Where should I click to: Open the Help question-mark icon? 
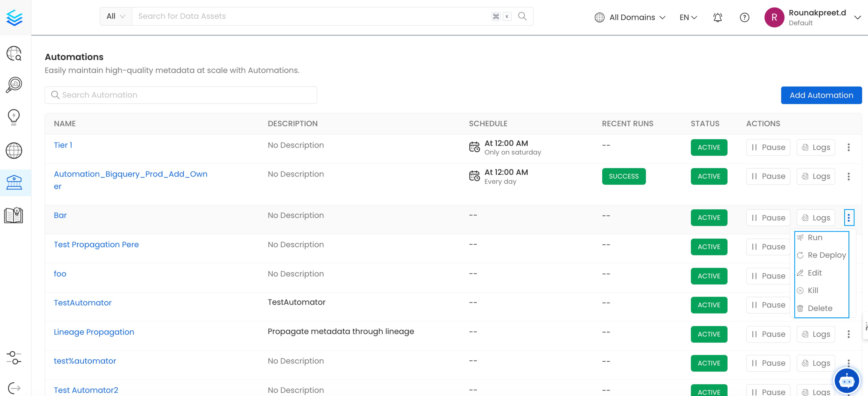pos(744,17)
